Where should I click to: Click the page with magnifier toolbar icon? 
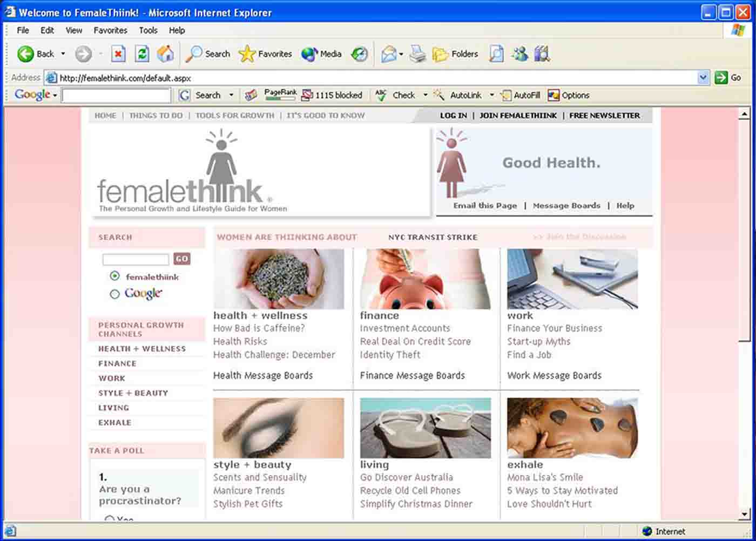(496, 53)
